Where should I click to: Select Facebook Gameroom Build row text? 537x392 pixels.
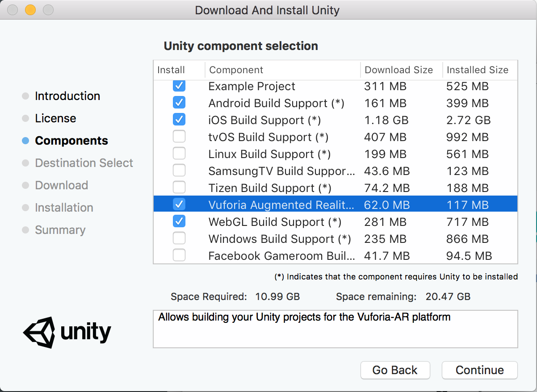tap(282, 256)
